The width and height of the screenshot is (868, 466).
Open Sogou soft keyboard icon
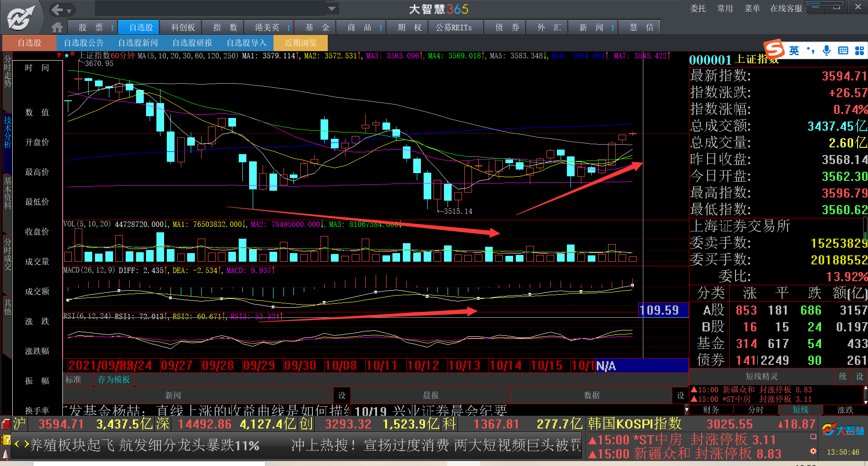pos(843,51)
